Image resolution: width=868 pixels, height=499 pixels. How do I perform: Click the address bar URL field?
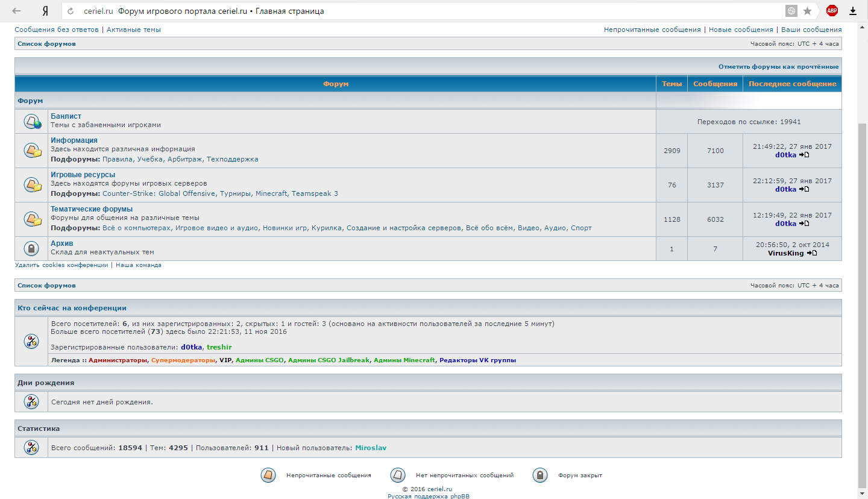pos(422,11)
